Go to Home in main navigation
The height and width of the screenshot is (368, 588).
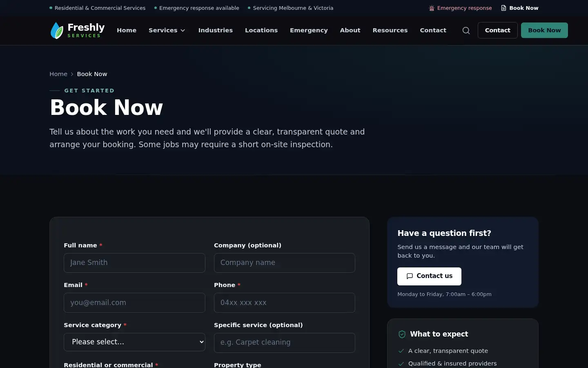pos(127,30)
